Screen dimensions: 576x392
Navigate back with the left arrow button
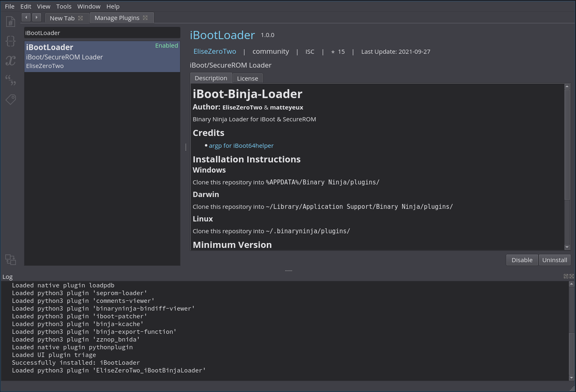(x=26, y=17)
